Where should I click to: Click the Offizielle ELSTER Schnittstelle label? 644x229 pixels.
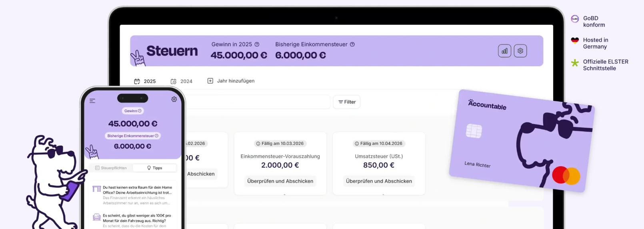click(x=606, y=65)
